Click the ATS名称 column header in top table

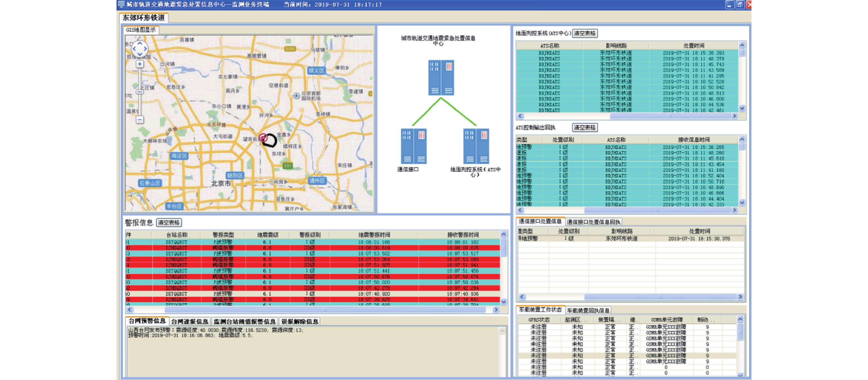(x=549, y=46)
